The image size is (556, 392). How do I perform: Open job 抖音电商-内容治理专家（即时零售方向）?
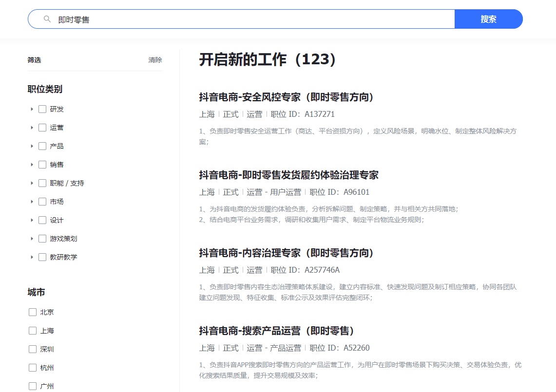click(286, 253)
